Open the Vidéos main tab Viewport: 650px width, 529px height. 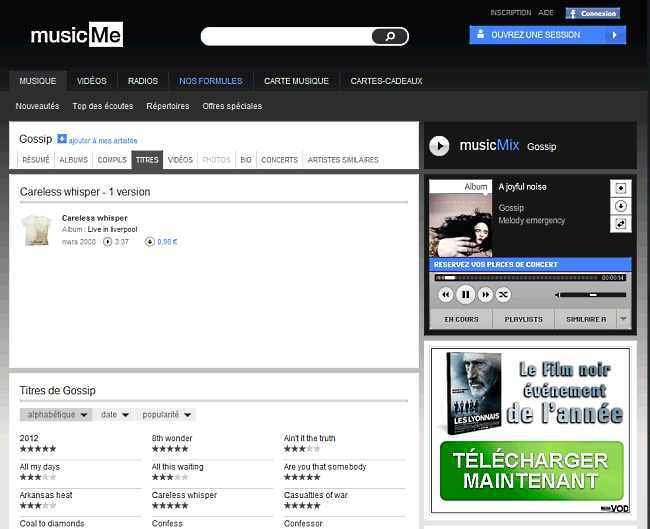point(92,81)
